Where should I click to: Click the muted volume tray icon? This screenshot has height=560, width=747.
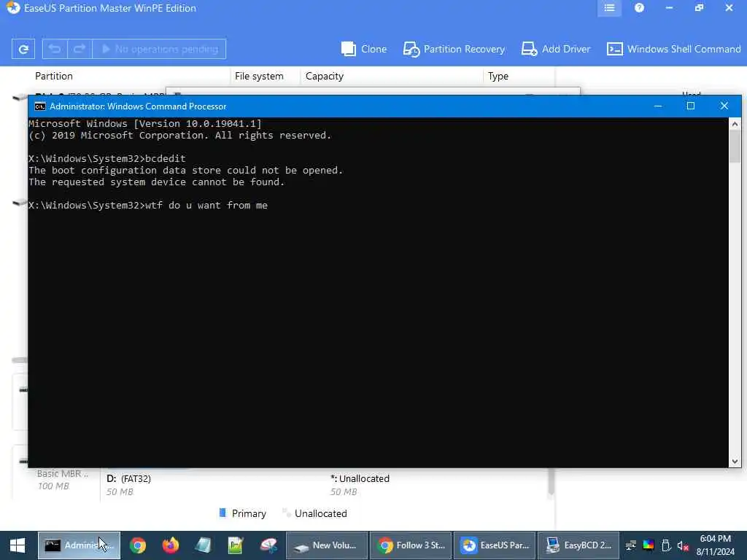[683, 545]
